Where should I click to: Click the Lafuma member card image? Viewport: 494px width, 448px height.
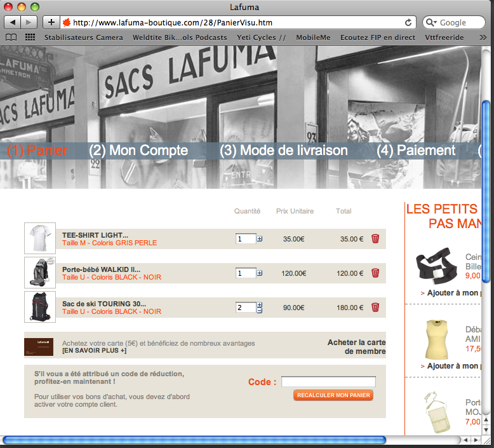[39, 347]
